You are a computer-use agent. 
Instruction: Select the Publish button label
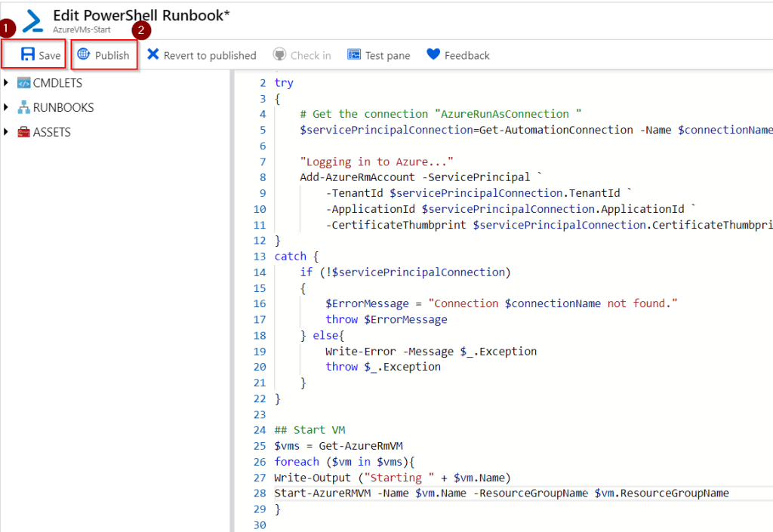coord(112,56)
